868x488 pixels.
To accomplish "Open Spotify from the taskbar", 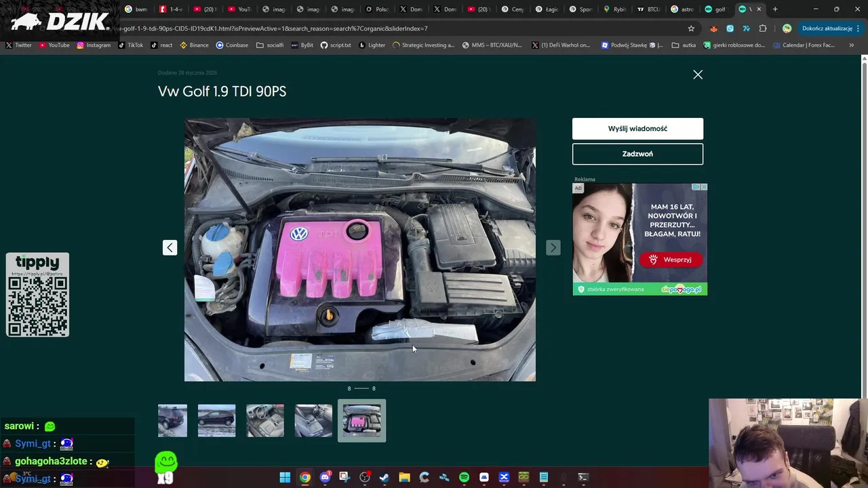I will point(464,477).
